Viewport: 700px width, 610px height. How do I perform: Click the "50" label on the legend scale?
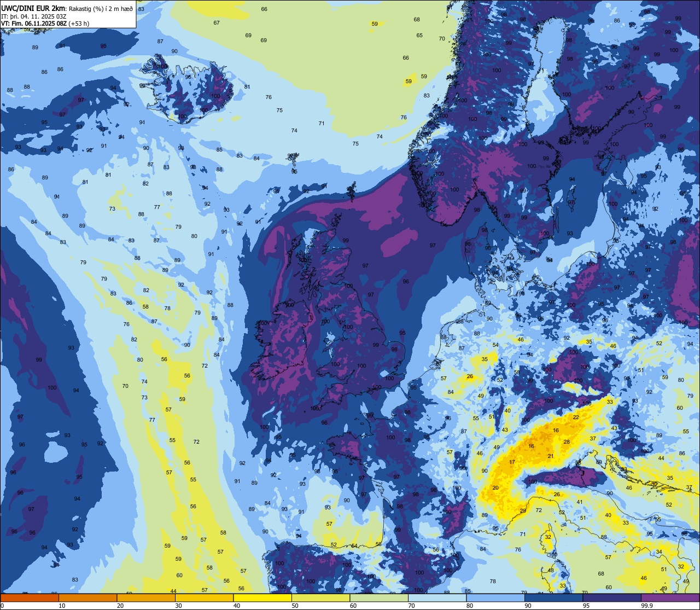click(x=295, y=606)
